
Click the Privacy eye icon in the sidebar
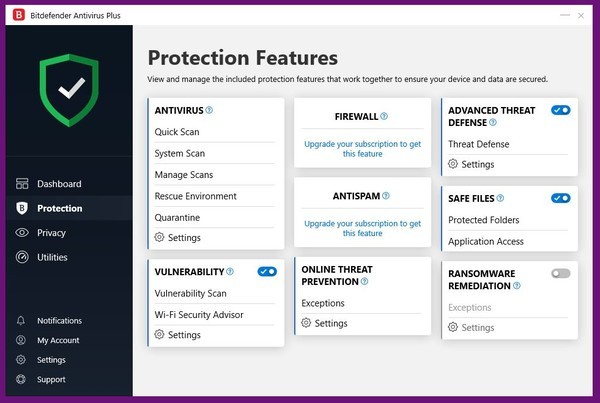tap(22, 233)
